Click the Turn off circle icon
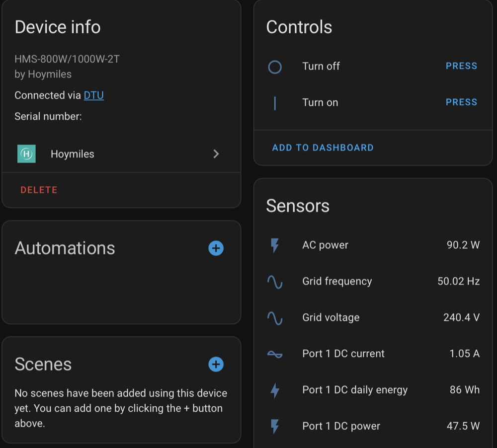Viewport: 497px width, 448px height. pyautogui.click(x=275, y=67)
